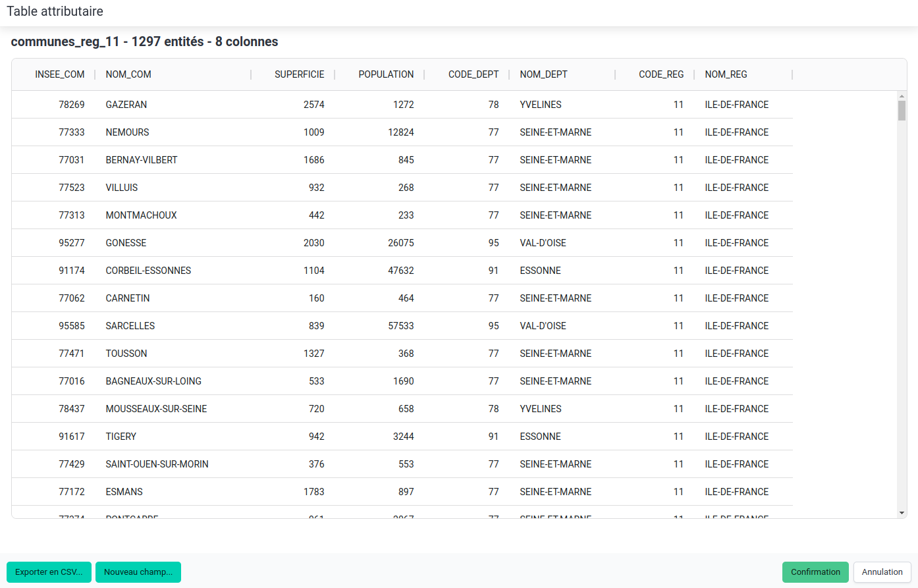Image resolution: width=918 pixels, height=588 pixels.
Task: Click population value 57533
Action: [401, 326]
